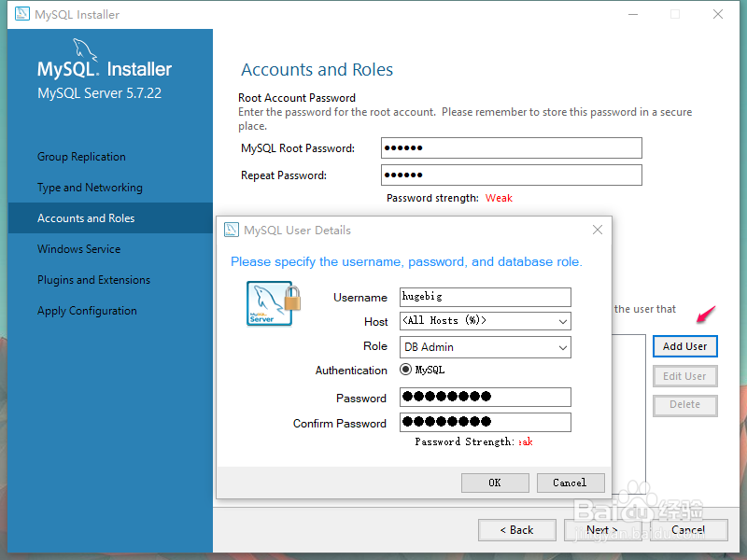This screenshot has width=747, height=560.
Task: Focus the user Password field
Action: [486, 398]
